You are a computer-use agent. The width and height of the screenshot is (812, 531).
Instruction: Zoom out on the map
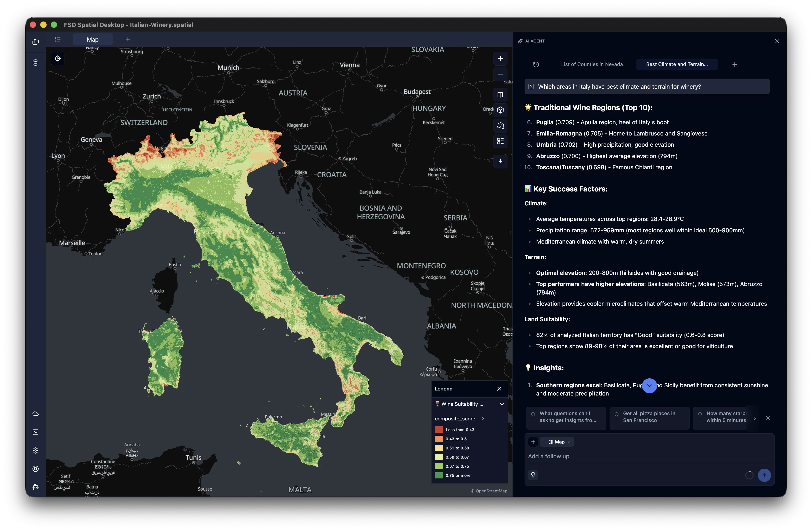(x=500, y=74)
